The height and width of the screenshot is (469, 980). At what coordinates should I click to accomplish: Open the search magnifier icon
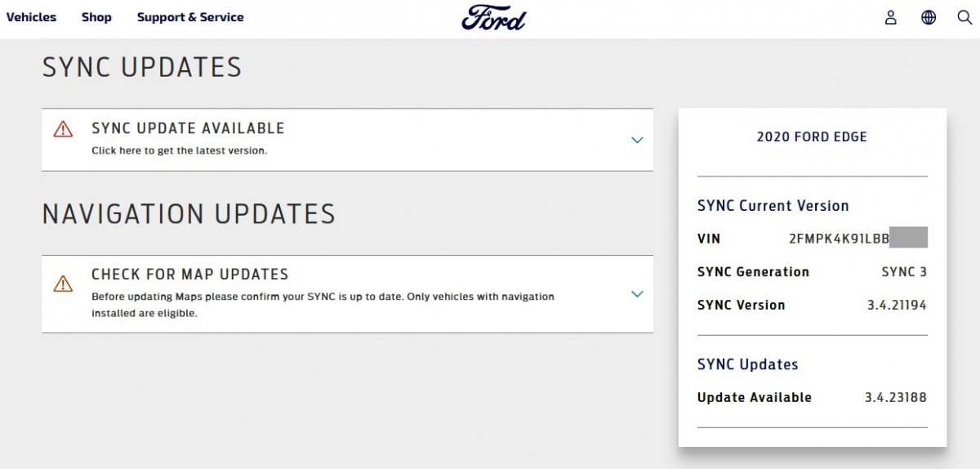point(964,17)
